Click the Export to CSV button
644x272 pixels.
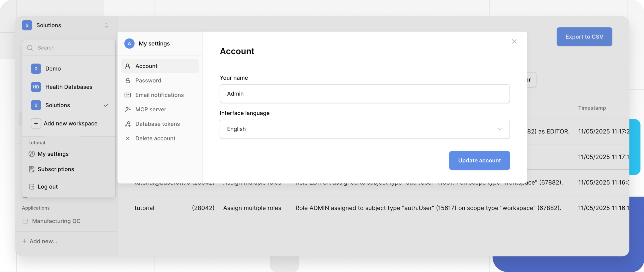point(584,36)
